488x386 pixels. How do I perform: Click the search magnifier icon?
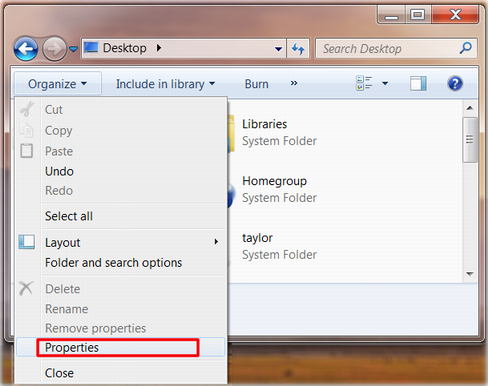[466, 48]
